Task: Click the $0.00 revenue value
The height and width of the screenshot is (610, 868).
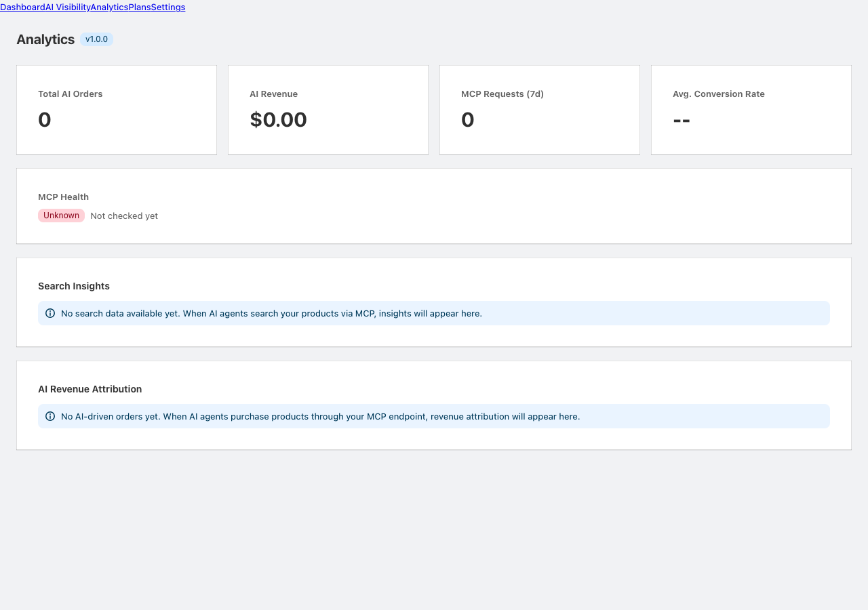Action: [x=279, y=120]
